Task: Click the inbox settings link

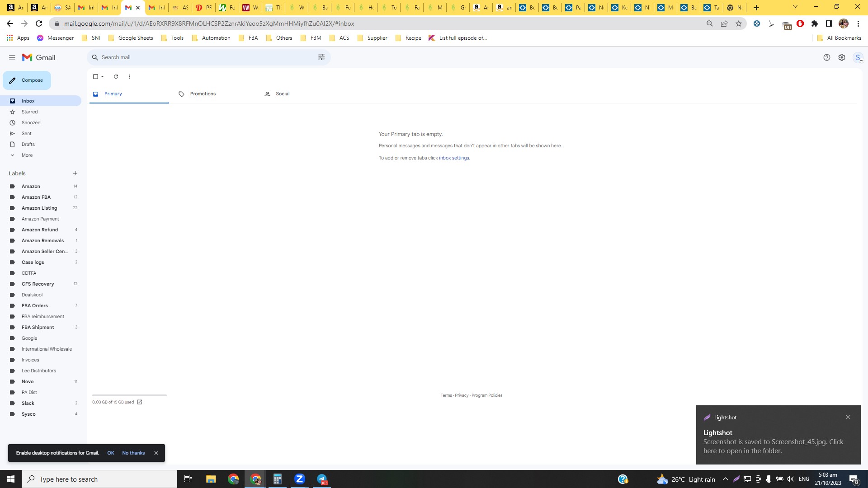Action: (454, 158)
